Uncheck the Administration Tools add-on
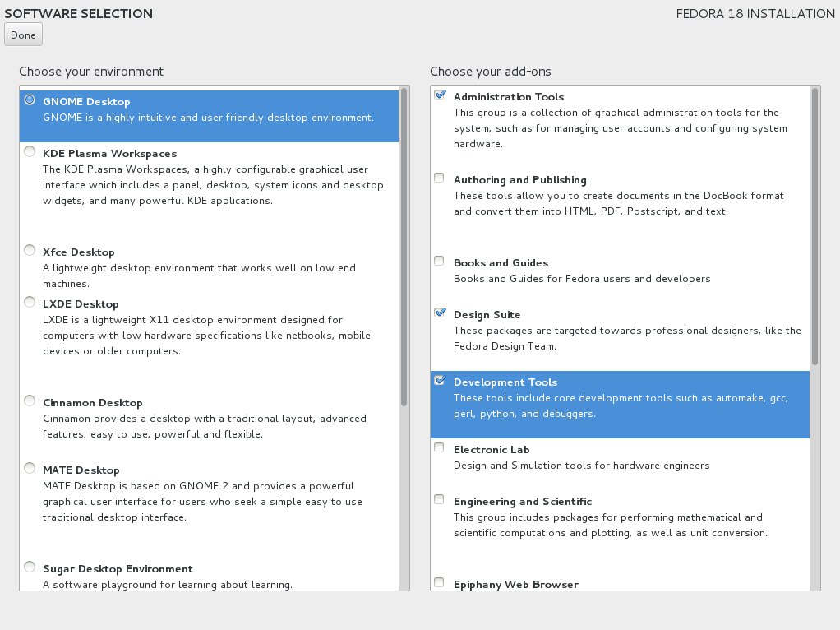Image resolution: width=840 pixels, height=630 pixels. click(439, 95)
